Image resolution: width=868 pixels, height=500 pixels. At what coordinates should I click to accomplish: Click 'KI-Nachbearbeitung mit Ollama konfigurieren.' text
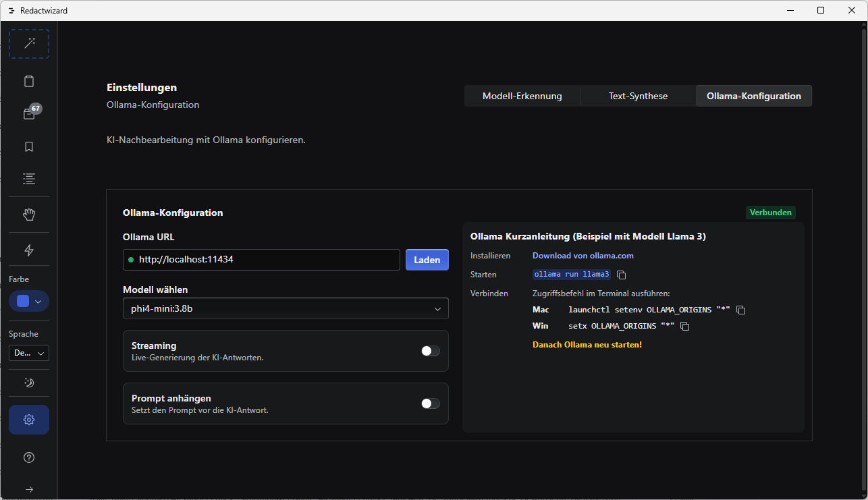pyautogui.click(x=206, y=140)
